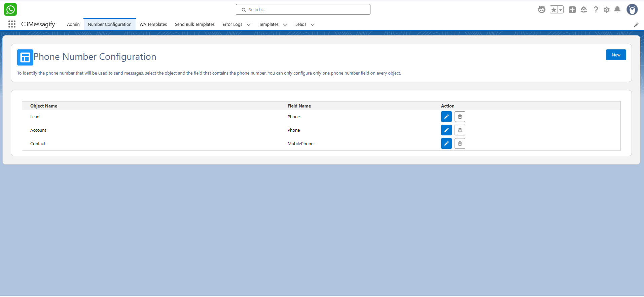Click the edit pencil for Lead row
This screenshot has width=644, height=297.
coord(446,117)
